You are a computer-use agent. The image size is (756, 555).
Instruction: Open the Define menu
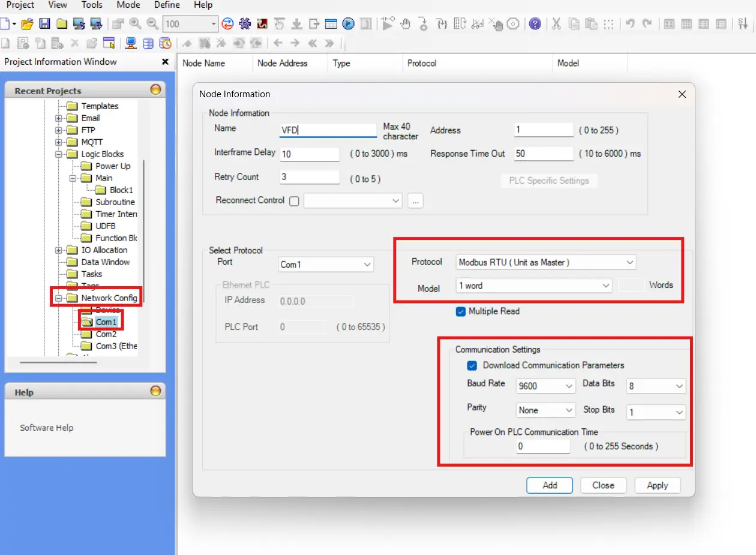click(167, 5)
